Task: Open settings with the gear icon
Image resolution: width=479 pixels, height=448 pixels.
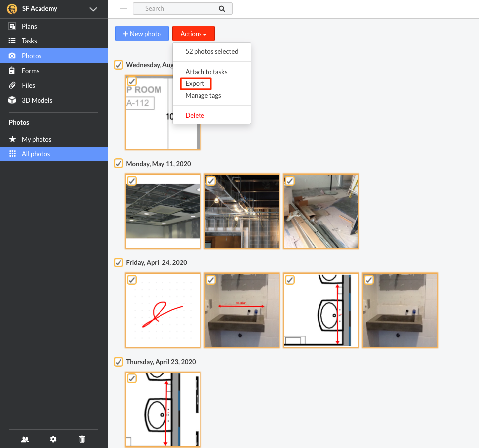Action: click(x=53, y=439)
